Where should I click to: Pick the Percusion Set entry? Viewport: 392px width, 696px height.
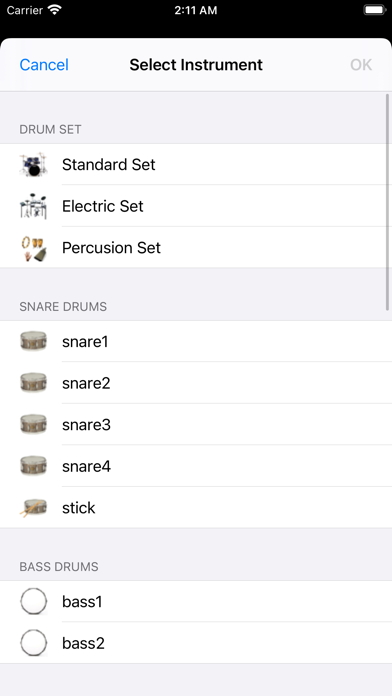pyautogui.click(x=196, y=248)
